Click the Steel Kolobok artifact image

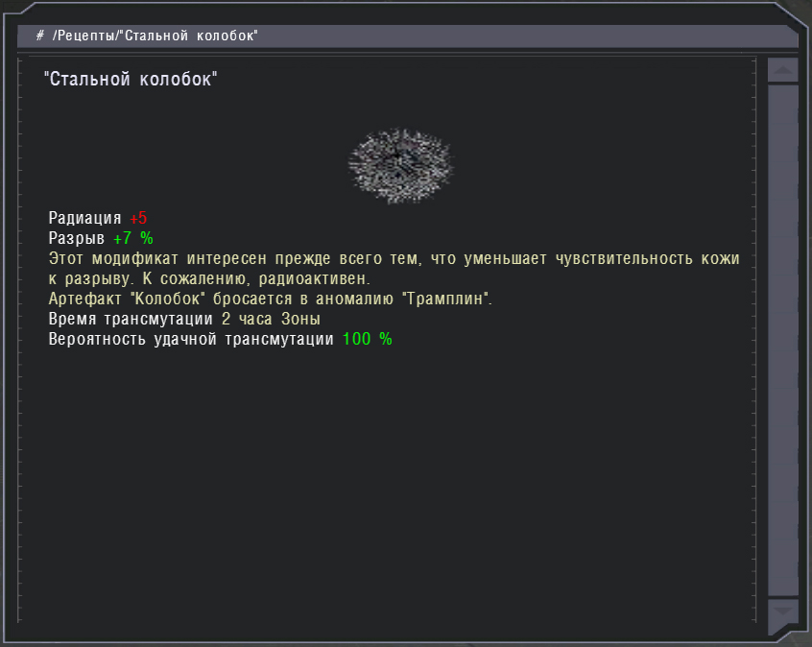pos(400,166)
